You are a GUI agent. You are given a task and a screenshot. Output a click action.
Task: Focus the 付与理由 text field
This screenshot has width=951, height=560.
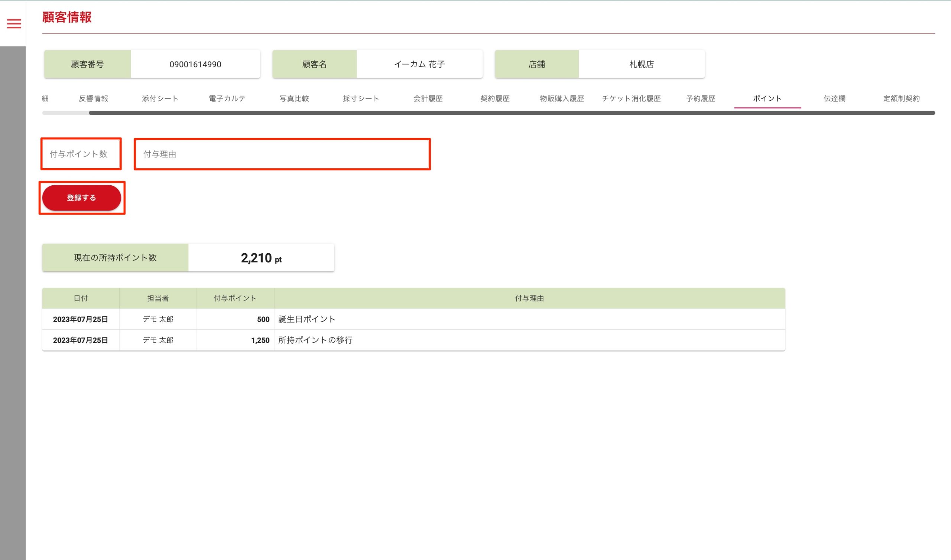[x=282, y=154]
